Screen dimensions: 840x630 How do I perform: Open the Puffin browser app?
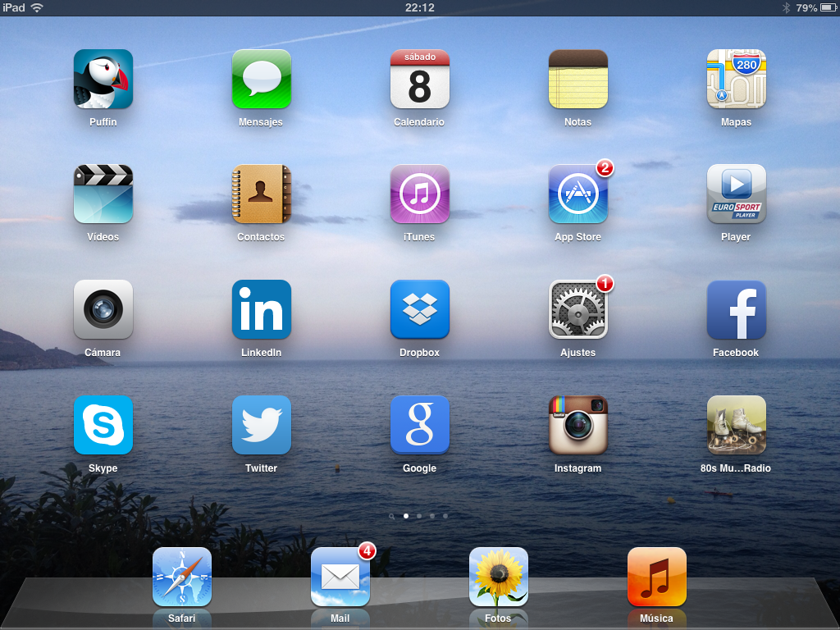[x=103, y=79]
